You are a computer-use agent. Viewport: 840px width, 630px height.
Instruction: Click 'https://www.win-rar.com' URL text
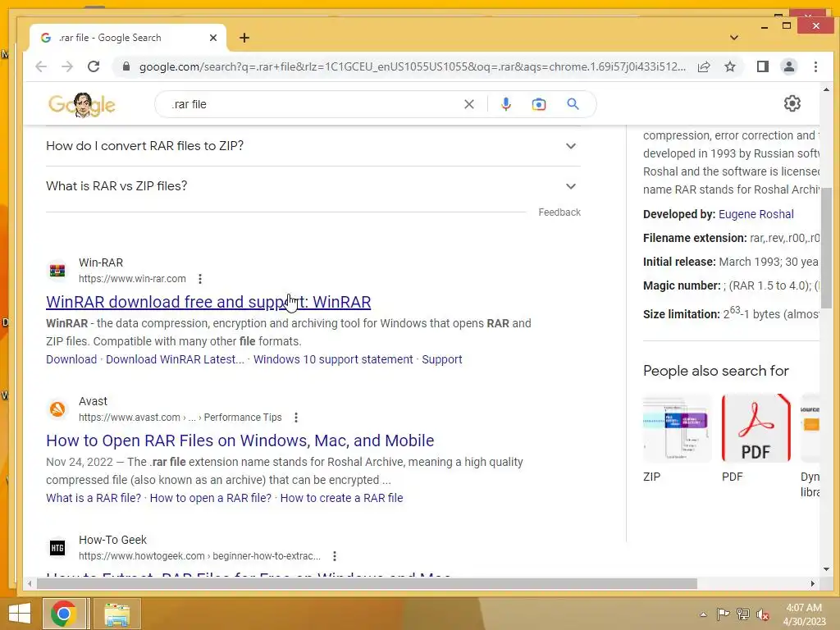click(x=132, y=279)
